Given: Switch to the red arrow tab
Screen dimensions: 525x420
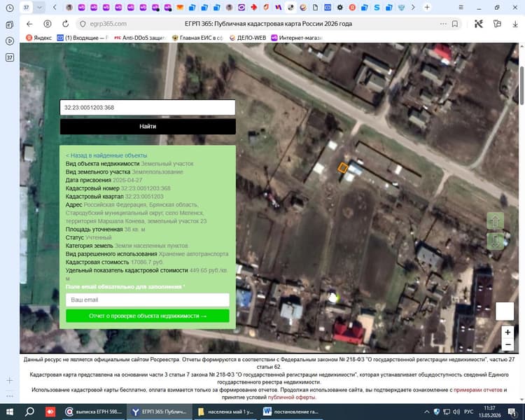Looking at the screenshot, I should pos(254,8).
